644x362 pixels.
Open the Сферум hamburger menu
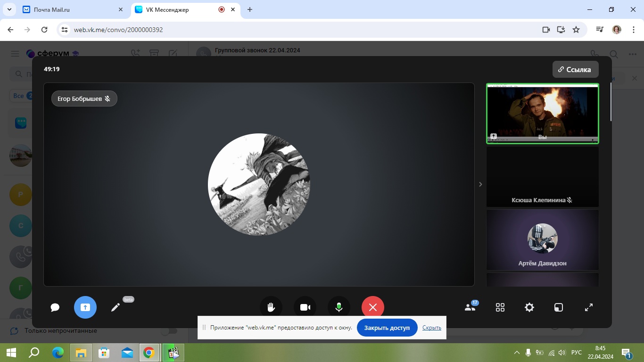[x=15, y=54]
